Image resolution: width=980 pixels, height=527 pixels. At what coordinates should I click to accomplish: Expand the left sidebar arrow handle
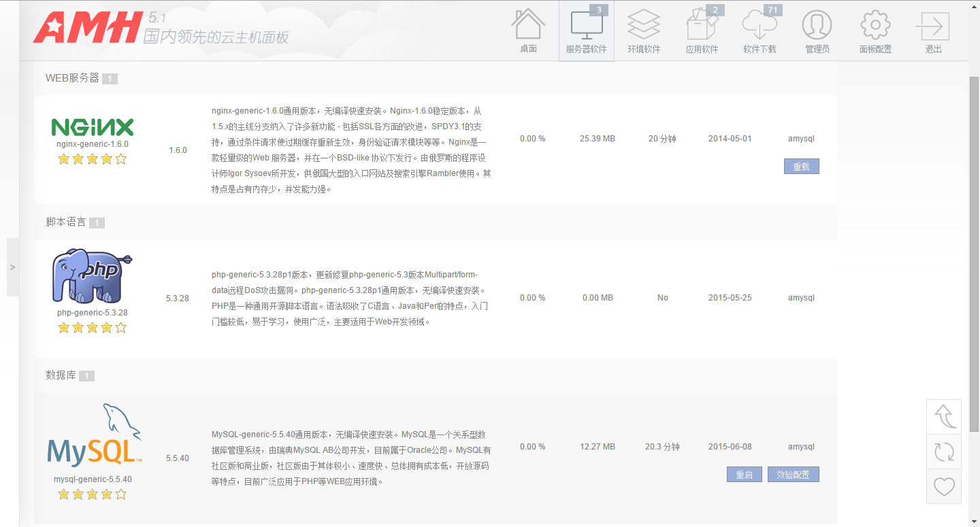point(12,267)
